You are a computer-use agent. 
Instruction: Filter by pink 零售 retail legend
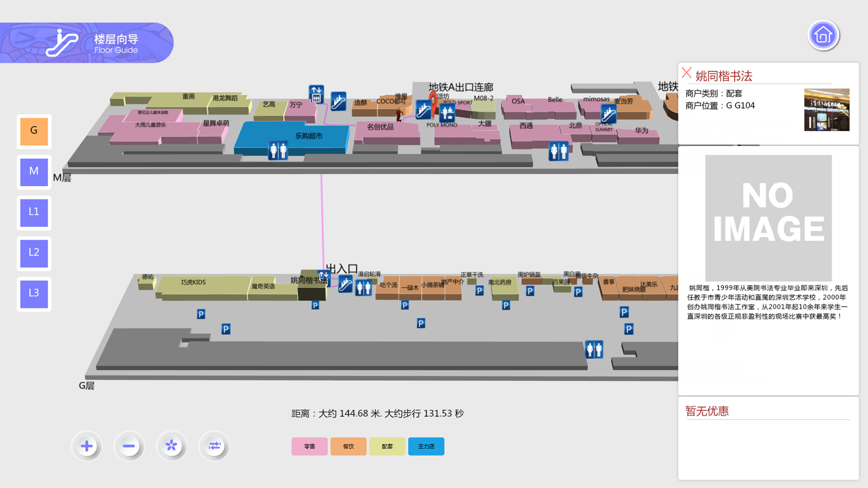309,446
